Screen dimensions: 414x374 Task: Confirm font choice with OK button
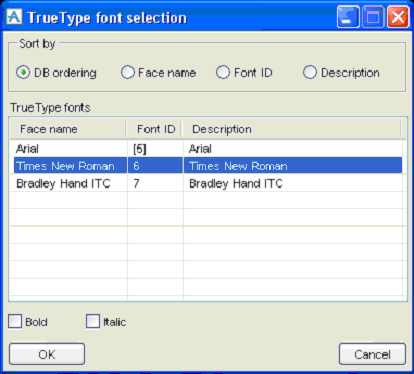click(x=47, y=354)
